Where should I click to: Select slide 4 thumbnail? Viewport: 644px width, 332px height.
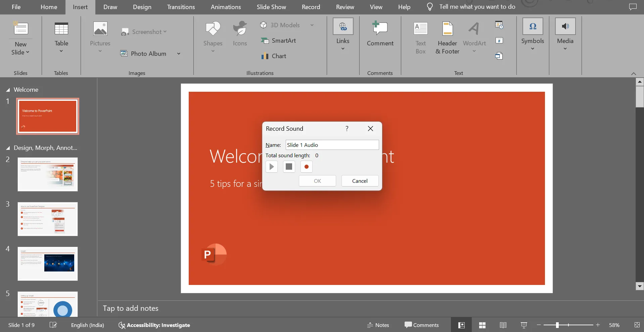48,264
